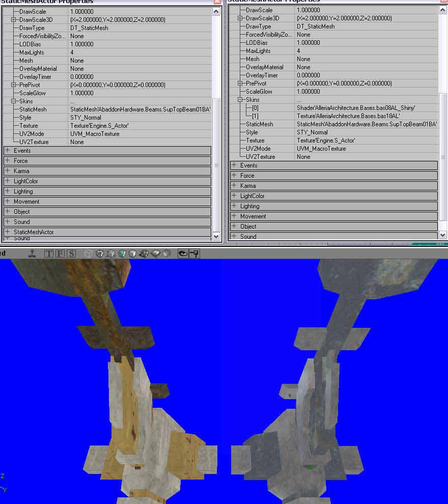448x504 pixels.
Task: Click UV2Mode UVM_MacroTexture value in right window
Action: click(x=321, y=149)
